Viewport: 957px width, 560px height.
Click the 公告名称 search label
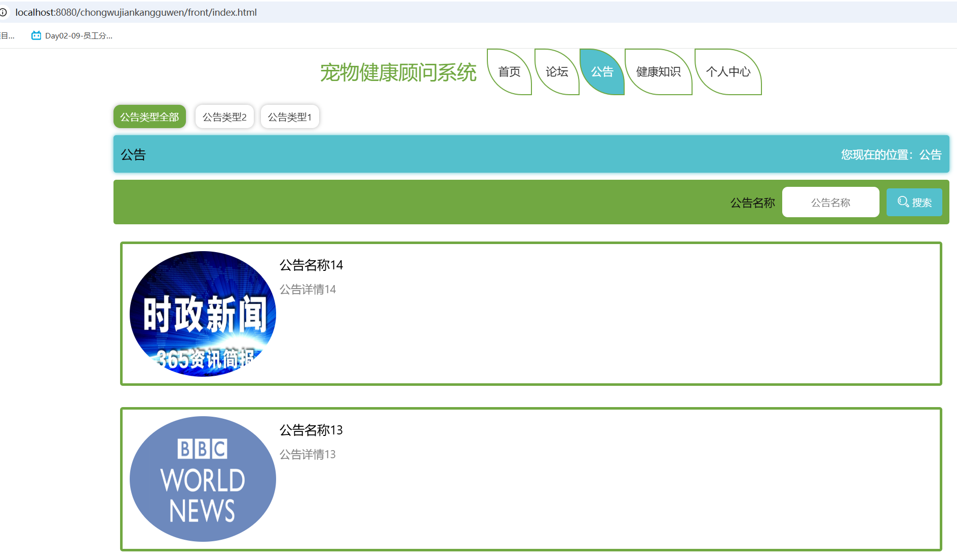point(752,203)
